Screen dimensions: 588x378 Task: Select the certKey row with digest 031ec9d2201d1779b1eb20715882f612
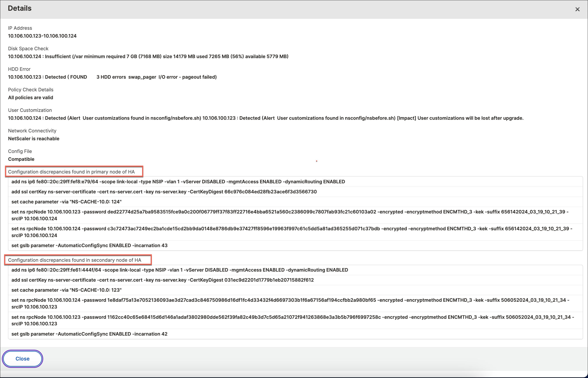coord(295,280)
